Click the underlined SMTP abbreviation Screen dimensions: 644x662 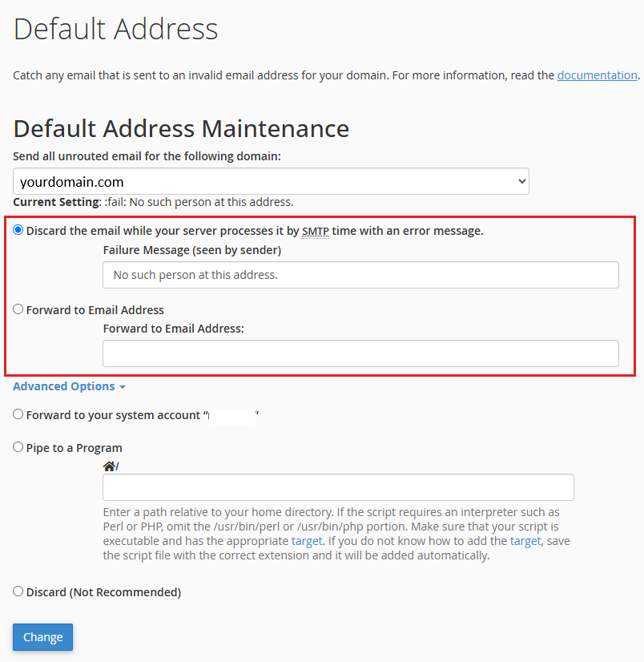(316, 231)
